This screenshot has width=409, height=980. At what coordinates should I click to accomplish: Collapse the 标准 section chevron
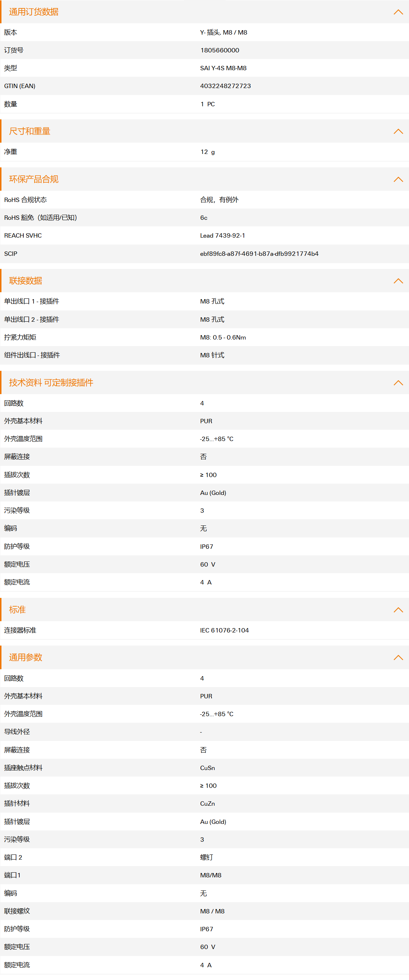coord(398,610)
